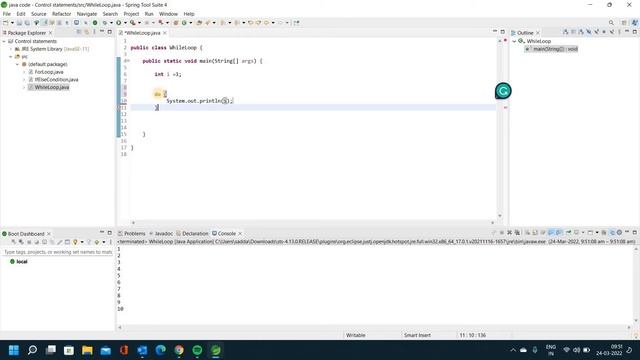Click the toolbar search magnifier icon
640x360 pixels.
611,23
